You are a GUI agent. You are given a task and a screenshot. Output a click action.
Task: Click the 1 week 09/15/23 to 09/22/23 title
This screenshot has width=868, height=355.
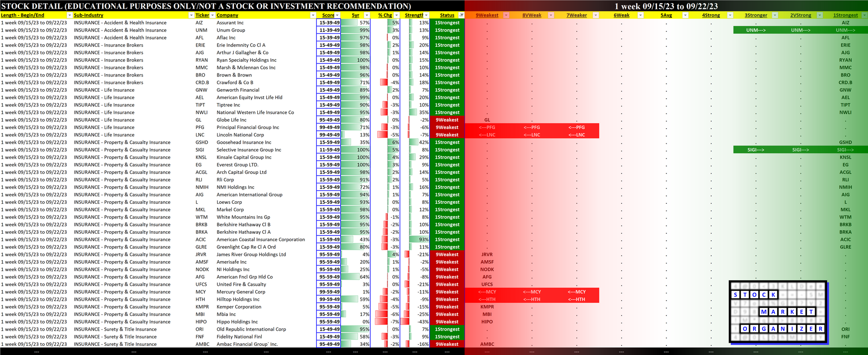(666, 6)
